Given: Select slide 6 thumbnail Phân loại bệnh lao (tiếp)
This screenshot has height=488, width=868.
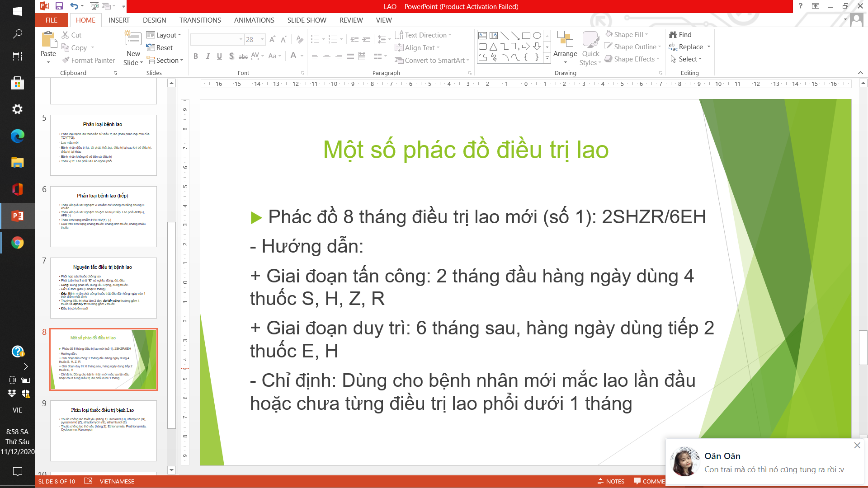Looking at the screenshot, I should coord(104,216).
